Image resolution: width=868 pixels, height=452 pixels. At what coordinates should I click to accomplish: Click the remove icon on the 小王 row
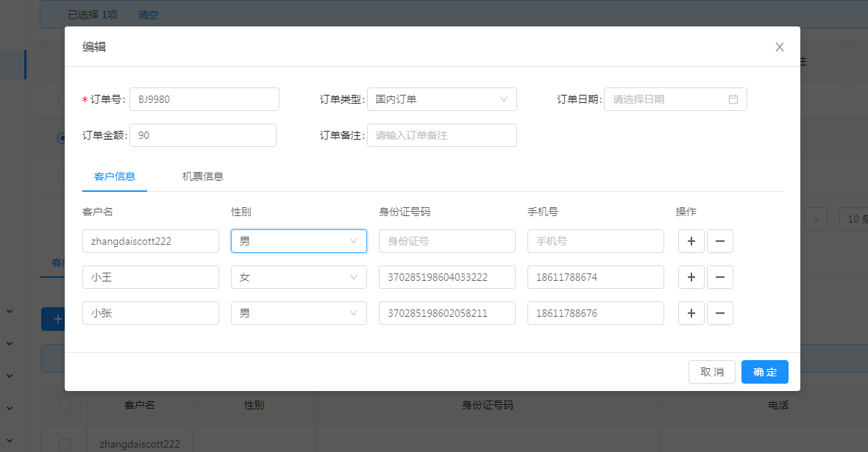click(719, 277)
